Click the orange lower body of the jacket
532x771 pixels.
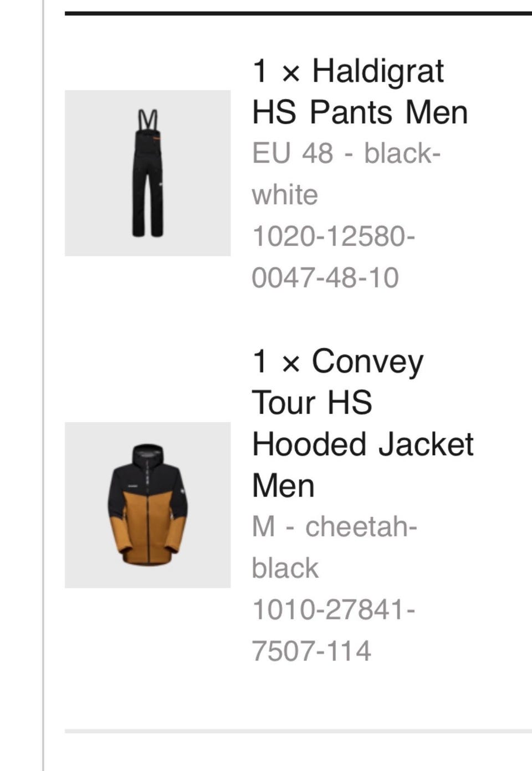point(147,532)
